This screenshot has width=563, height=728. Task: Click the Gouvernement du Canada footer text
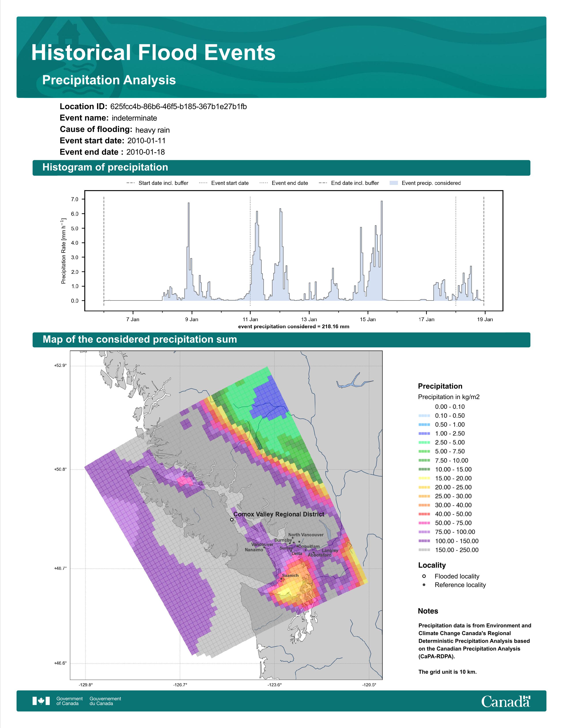pyautogui.click(x=105, y=701)
